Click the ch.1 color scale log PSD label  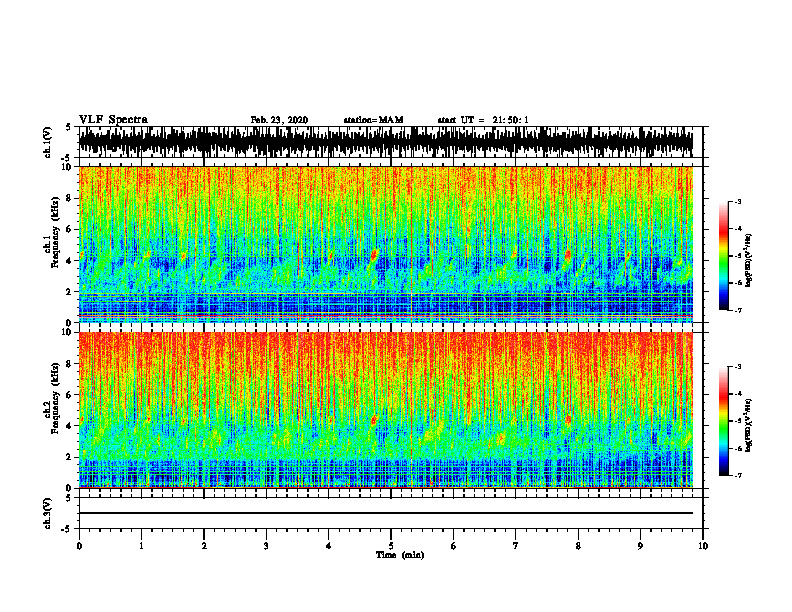pos(749,261)
